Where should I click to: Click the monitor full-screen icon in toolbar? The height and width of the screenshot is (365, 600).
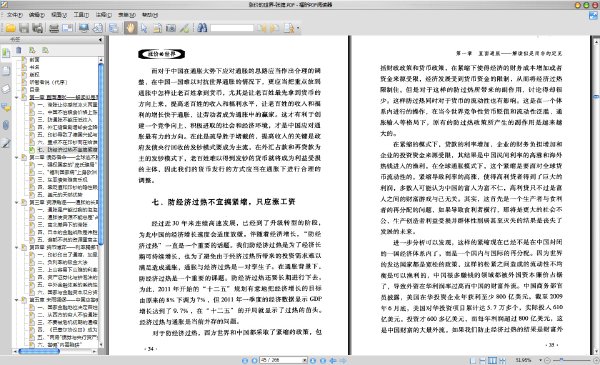point(83,28)
